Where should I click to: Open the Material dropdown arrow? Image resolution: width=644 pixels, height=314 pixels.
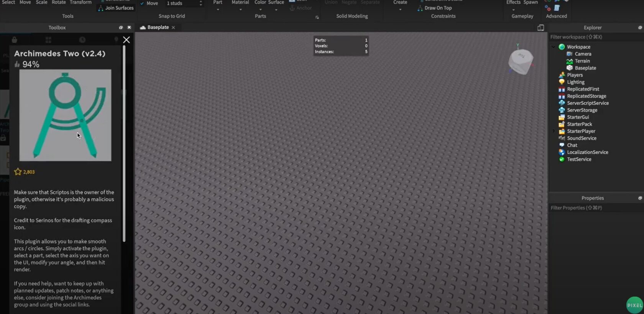(x=240, y=10)
